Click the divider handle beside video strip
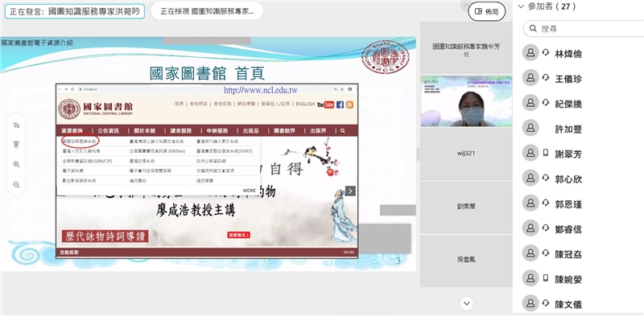This screenshot has height=316, width=644. click(x=418, y=154)
